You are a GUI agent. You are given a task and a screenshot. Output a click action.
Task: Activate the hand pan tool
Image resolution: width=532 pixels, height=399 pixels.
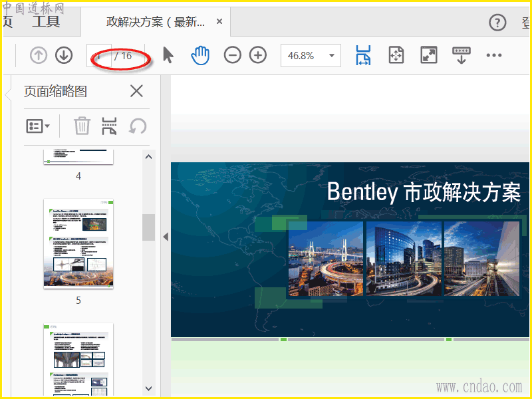[x=200, y=55]
